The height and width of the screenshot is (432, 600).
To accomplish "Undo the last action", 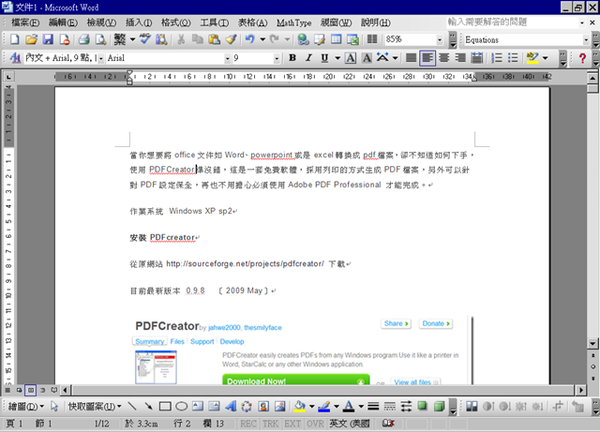I will 250,39.
